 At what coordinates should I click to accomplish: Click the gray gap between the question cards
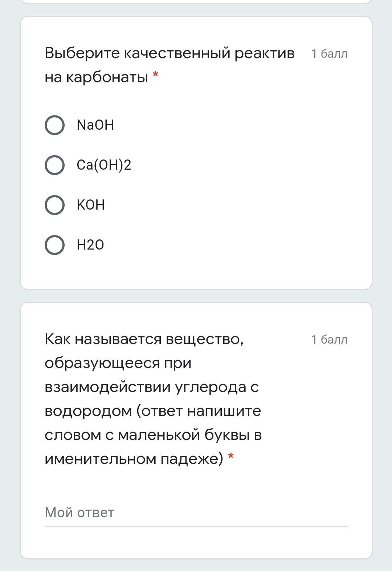[196, 296]
